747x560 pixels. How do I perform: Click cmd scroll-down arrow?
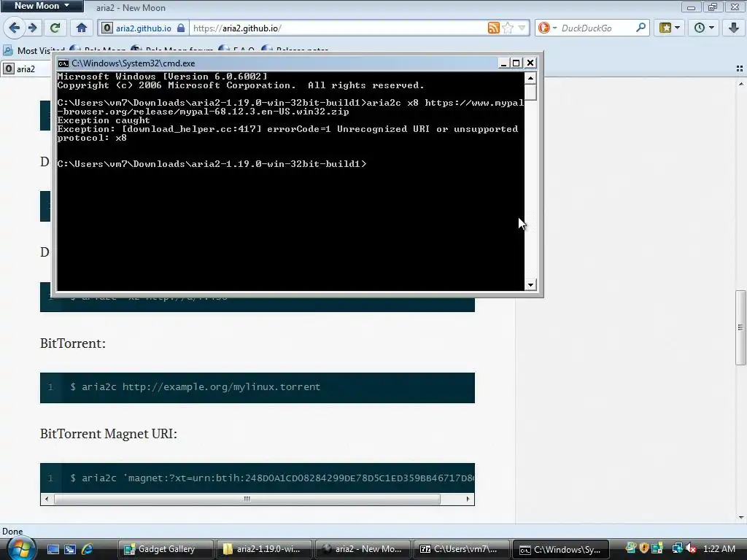531,285
